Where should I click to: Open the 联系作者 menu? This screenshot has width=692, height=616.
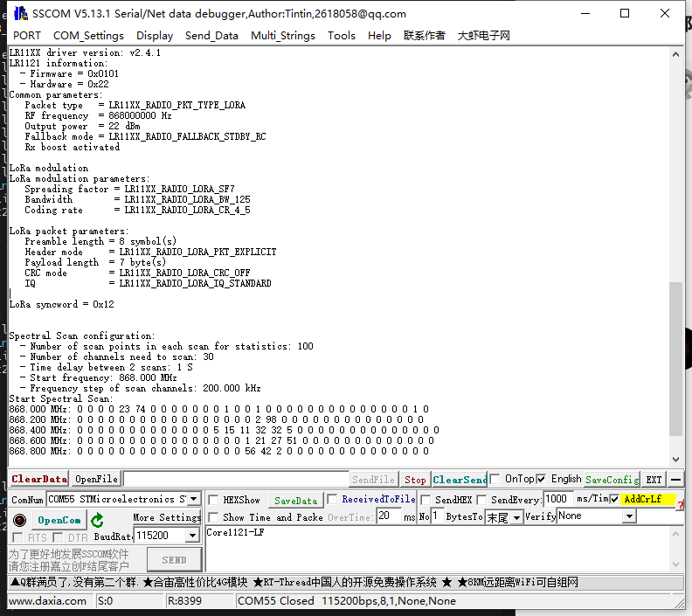coord(424,35)
